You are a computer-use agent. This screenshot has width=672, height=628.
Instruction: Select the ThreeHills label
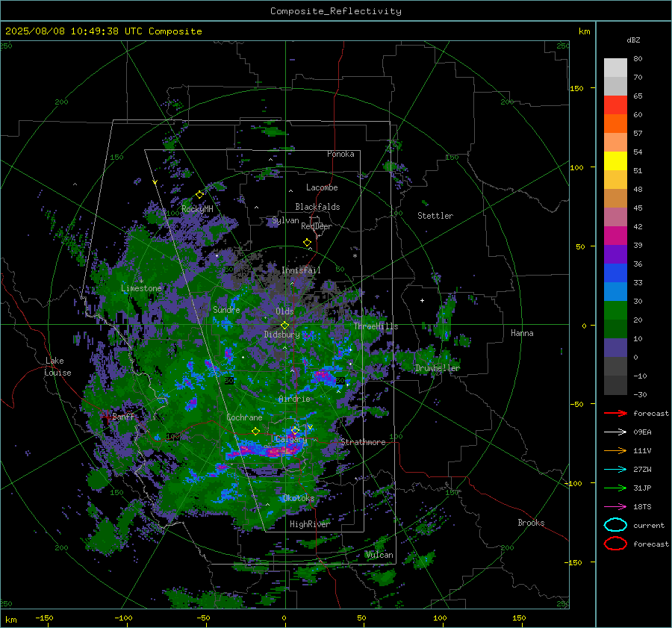click(376, 326)
